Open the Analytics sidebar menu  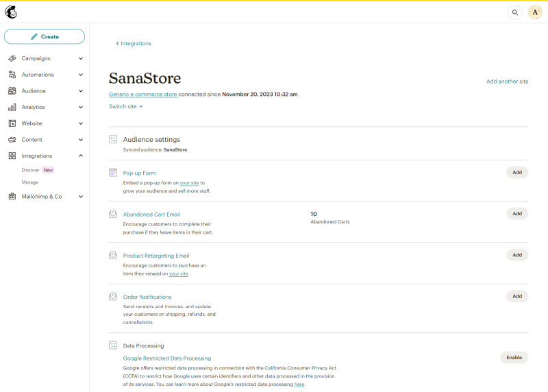point(45,107)
